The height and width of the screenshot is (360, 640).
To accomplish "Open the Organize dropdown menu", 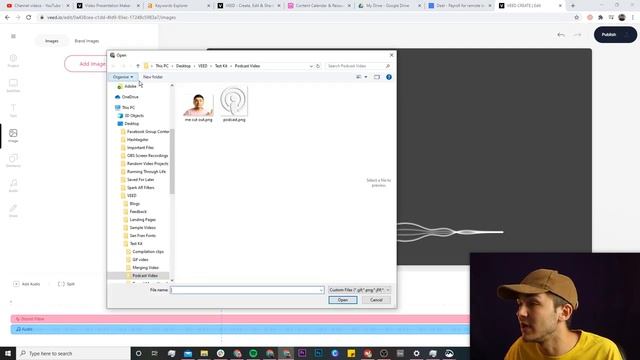I will [123, 77].
